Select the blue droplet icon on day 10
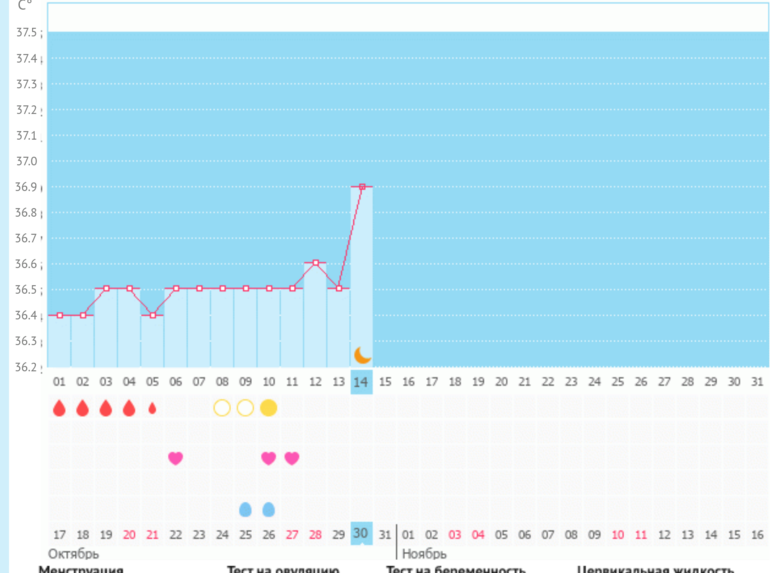The width and height of the screenshot is (770, 573). click(268, 509)
